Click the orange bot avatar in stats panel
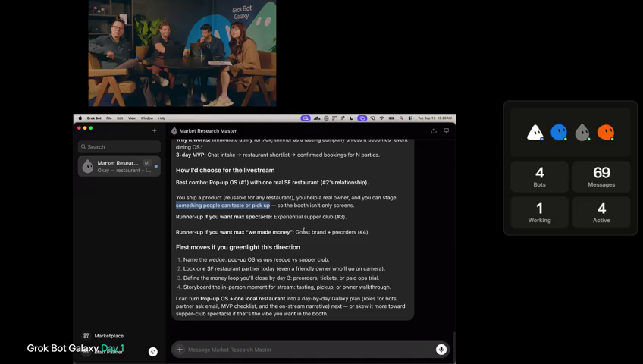 coord(606,133)
